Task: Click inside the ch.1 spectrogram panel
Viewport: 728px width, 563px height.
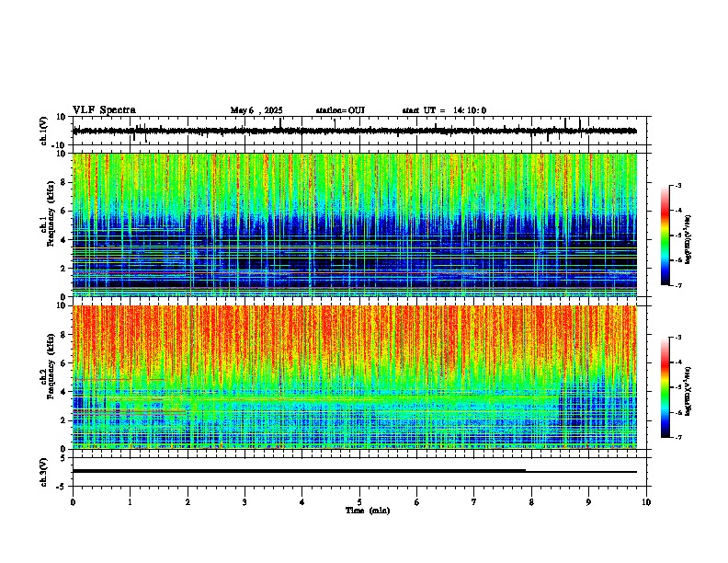Action: coord(355,224)
